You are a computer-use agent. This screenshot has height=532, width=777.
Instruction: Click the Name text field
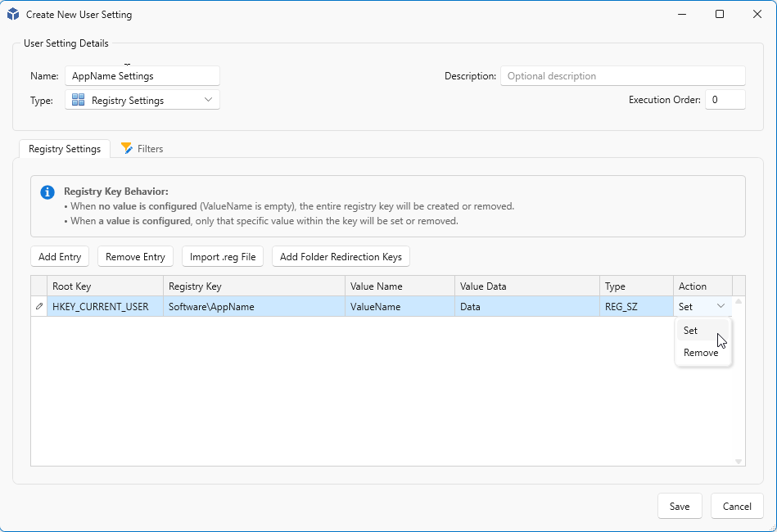tap(142, 76)
